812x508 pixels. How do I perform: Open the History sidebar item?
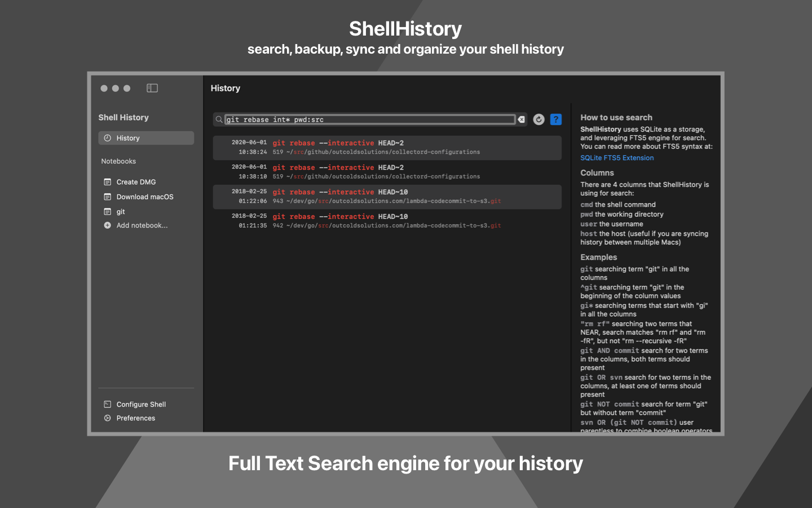click(146, 138)
